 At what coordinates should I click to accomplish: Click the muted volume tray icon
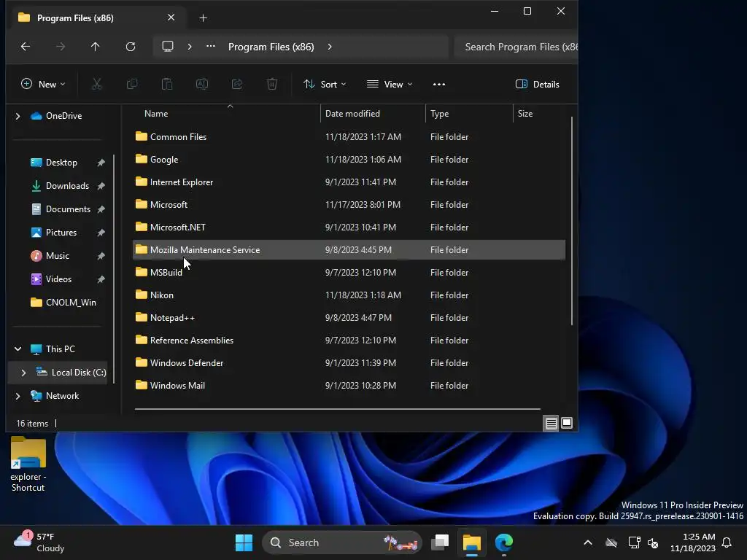[653, 542]
